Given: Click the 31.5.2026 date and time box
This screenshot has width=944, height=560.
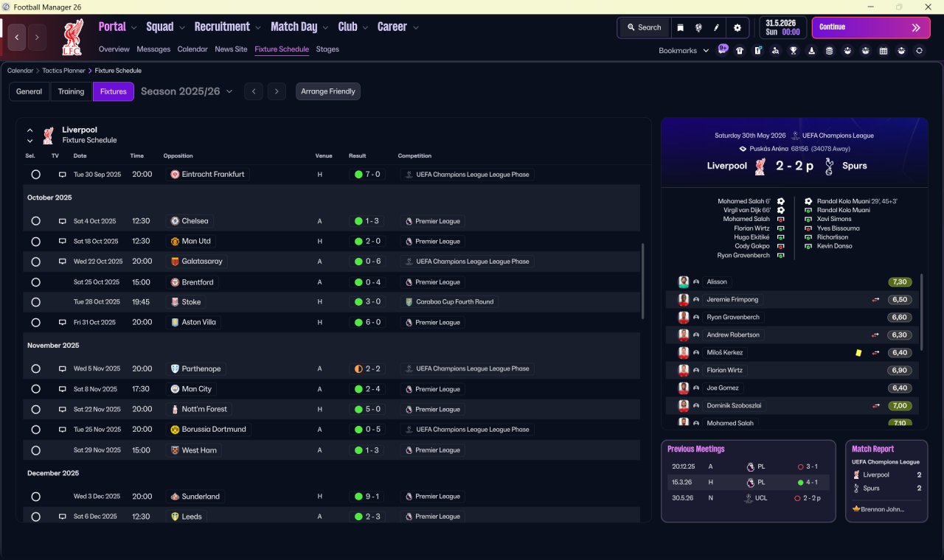Looking at the screenshot, I should 782,28.
